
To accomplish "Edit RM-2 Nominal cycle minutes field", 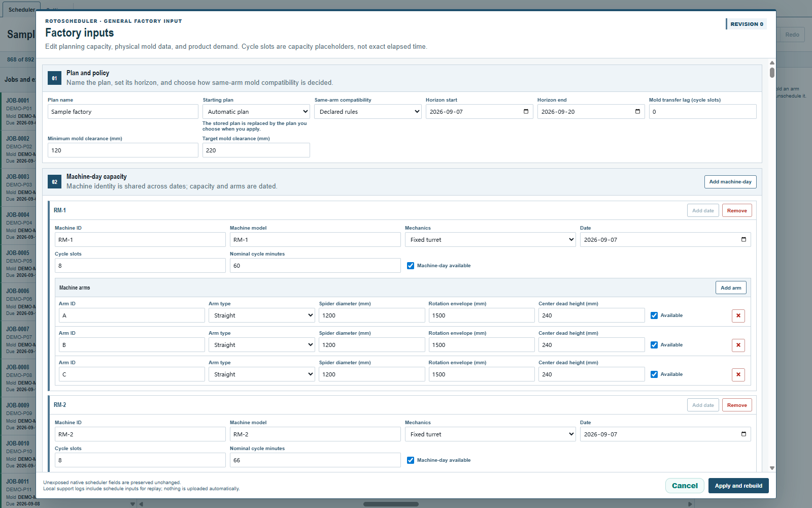I will tap(315, 460).
